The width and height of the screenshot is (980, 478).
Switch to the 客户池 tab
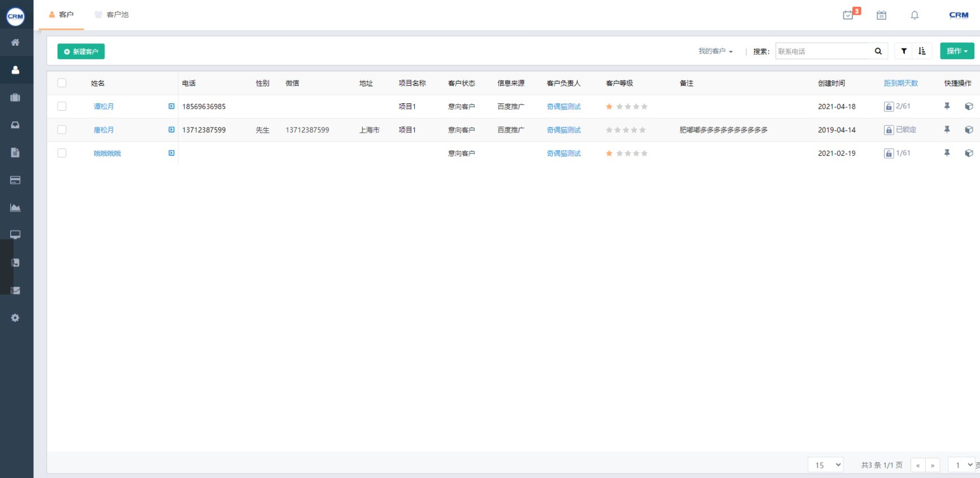[112, 15]
